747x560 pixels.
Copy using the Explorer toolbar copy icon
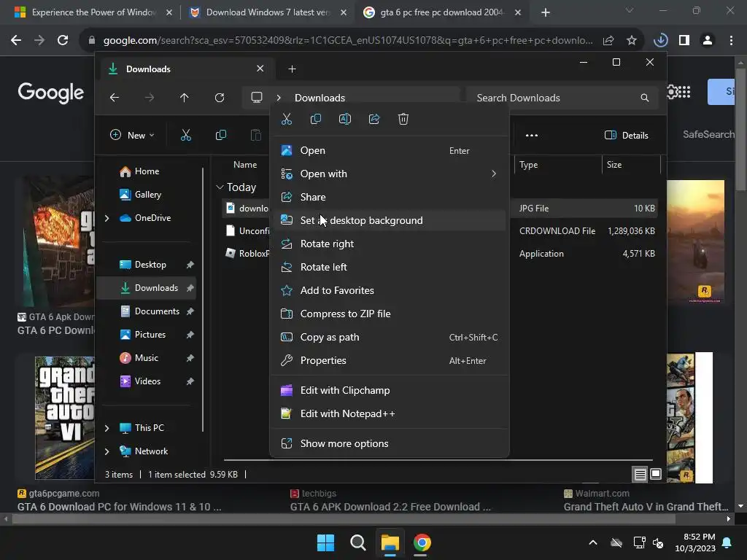pyautogui.click(x=220, y=135)
